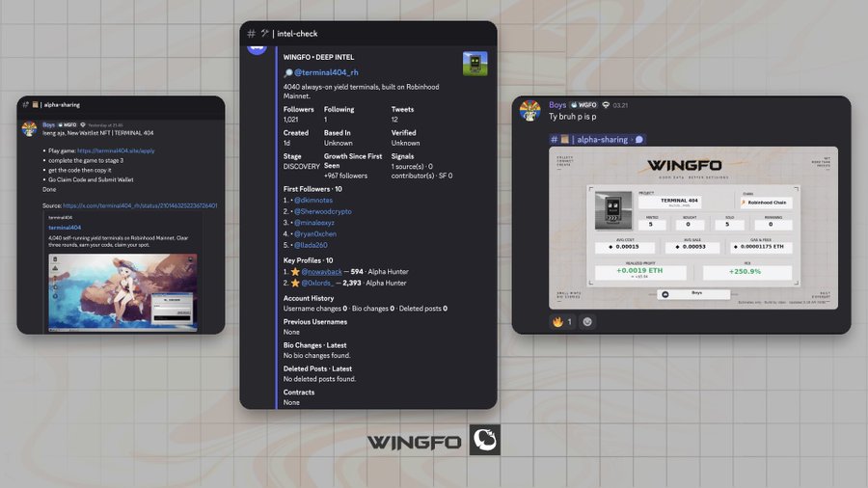
Task: Open first follower @dkimnotes
Action: tap(313, 201)
